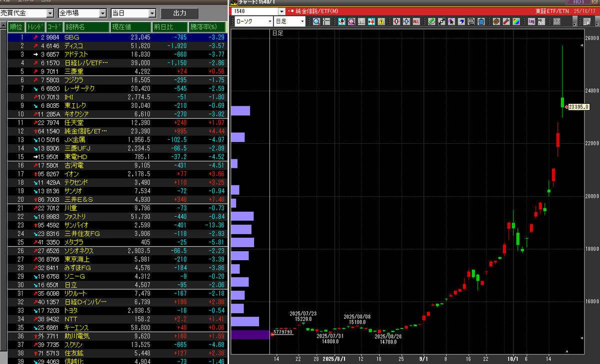Viewport: 600px width, 364px height.
Task: Click the chart icon with red magnifier
Action: click(x=352, y=21)
